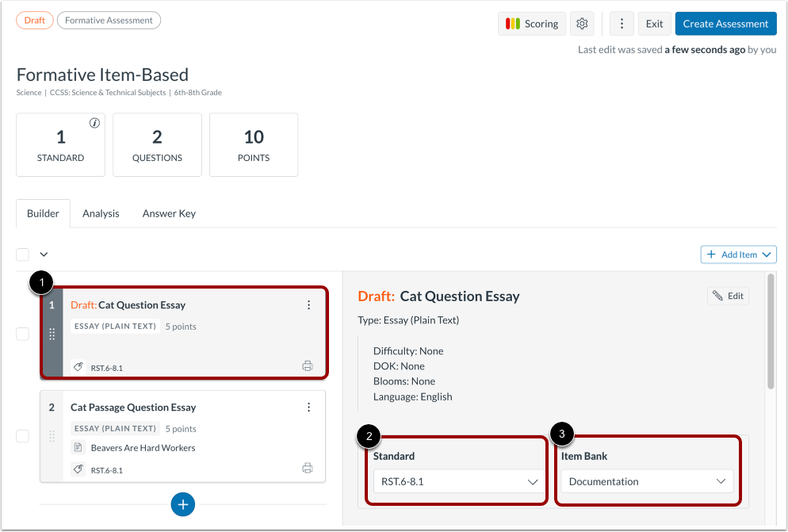Click the Science subject label under the title
Image resolution: width=788 pixels, height=532 pixels.
click(x=29, y=93)
